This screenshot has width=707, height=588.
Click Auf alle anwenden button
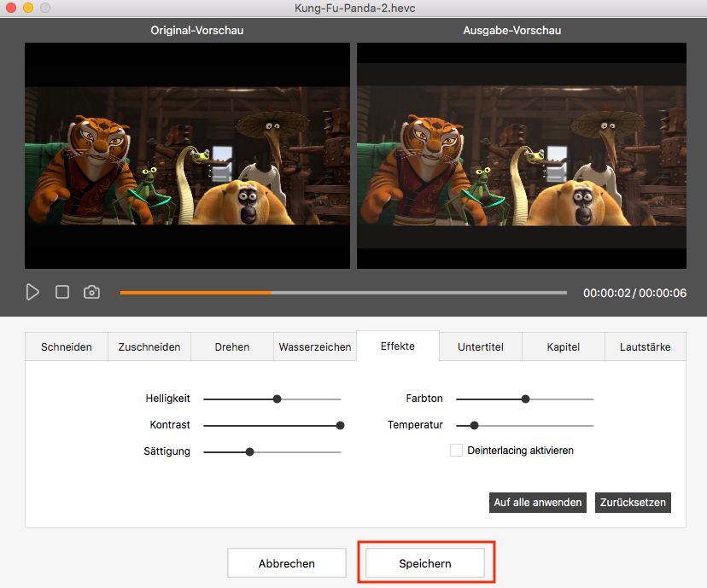538,503
